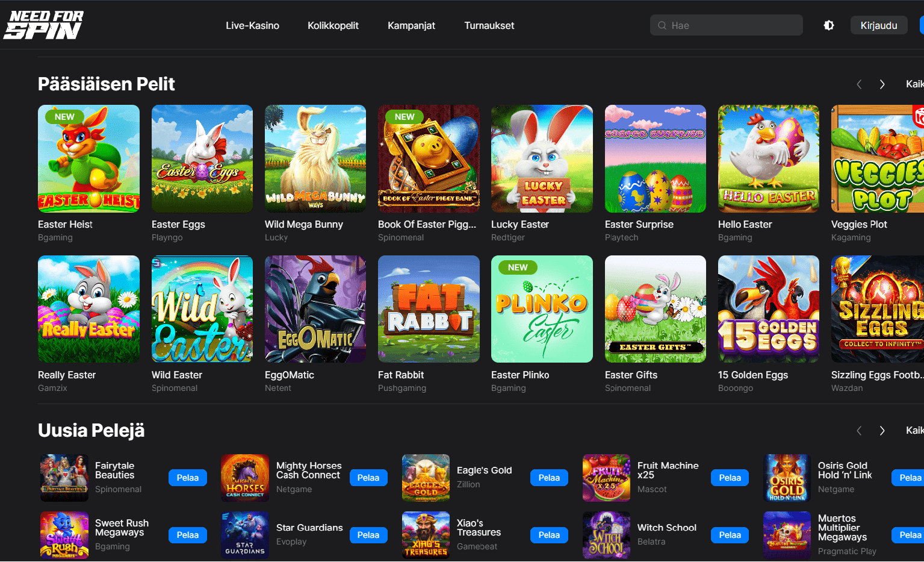Image resolution: width=924 pixels, height=562 pixels.
Task: Open Easter Heist game thumbnail
Action: (x=88, y=158)
